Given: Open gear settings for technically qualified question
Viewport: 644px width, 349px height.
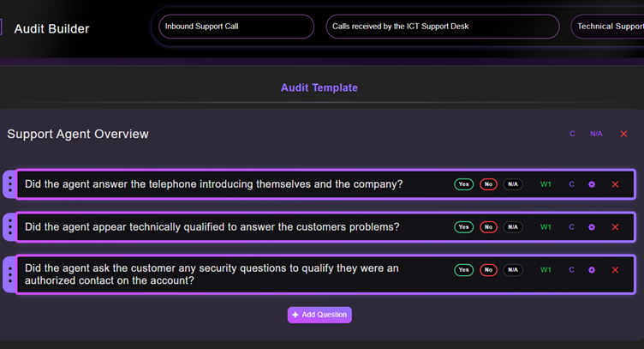Looking at the screenshot, I should [x=592, y=227].
